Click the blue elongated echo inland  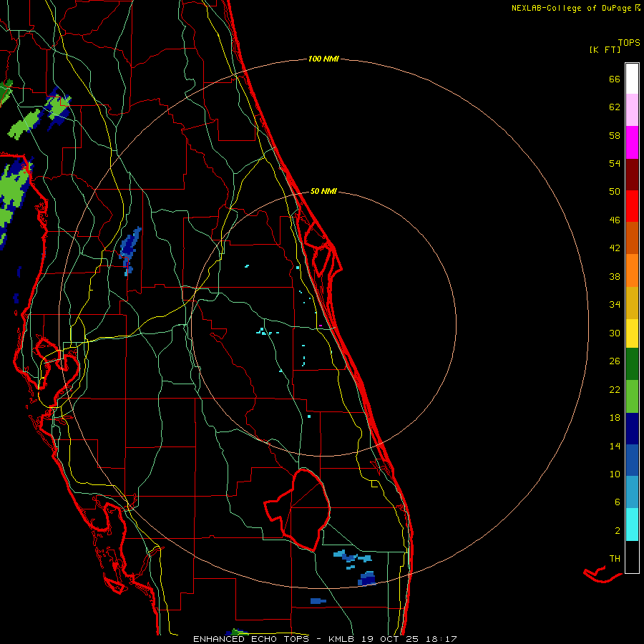131,250
